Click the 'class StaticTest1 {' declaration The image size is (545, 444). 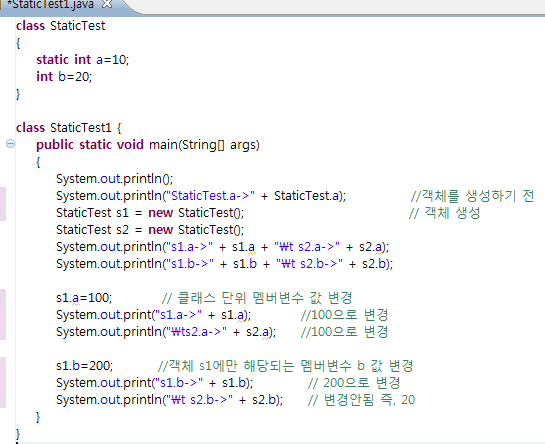(69, 128)
